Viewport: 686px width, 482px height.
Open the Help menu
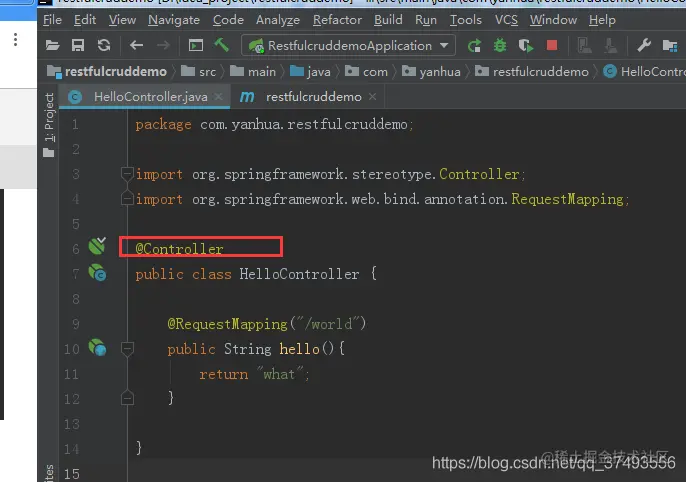coord(602,20)
